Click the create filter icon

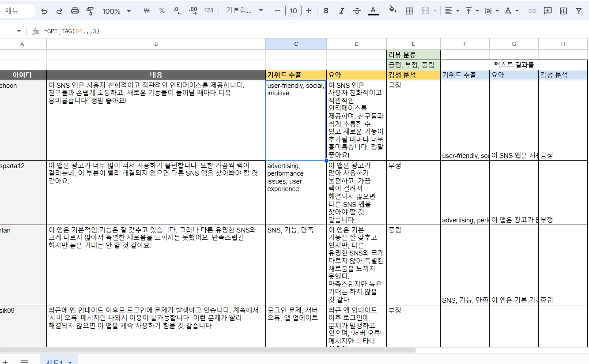(x=579, y=11)
